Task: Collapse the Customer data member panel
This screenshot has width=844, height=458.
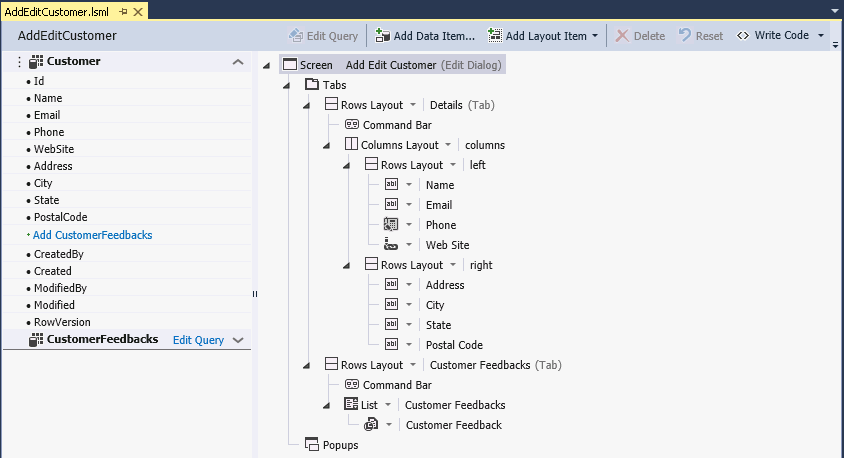Action: 238,62
